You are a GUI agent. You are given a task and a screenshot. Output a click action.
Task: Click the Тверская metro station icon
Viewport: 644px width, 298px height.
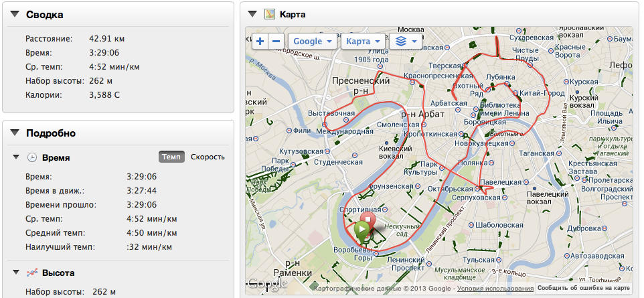465,66
